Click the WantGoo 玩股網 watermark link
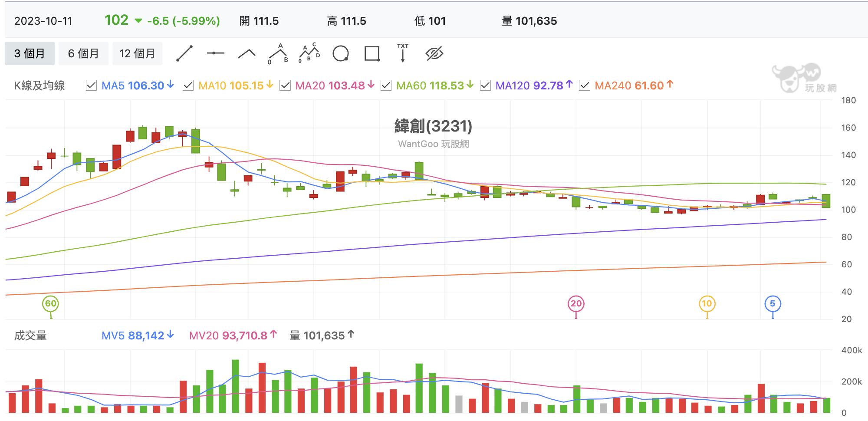Viewport: 868px width, 421px height. [x=434, y=144]
